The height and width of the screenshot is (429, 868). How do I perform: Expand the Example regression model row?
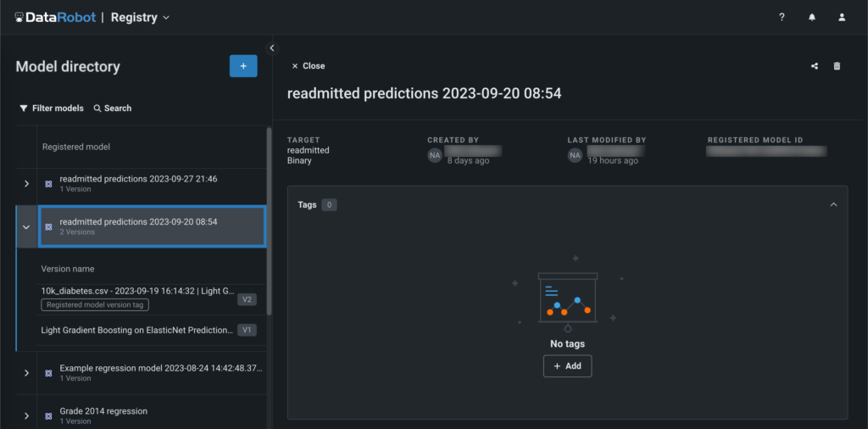[26, 373]
